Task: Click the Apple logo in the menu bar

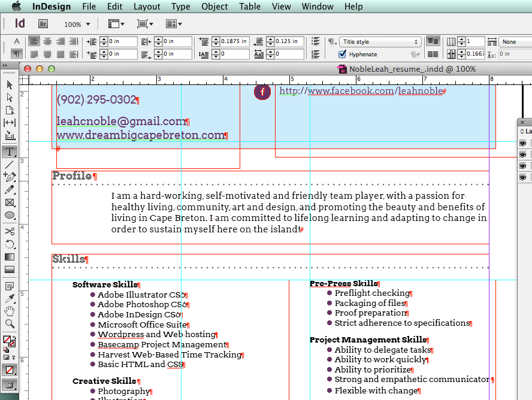Action: click(16, 6)
